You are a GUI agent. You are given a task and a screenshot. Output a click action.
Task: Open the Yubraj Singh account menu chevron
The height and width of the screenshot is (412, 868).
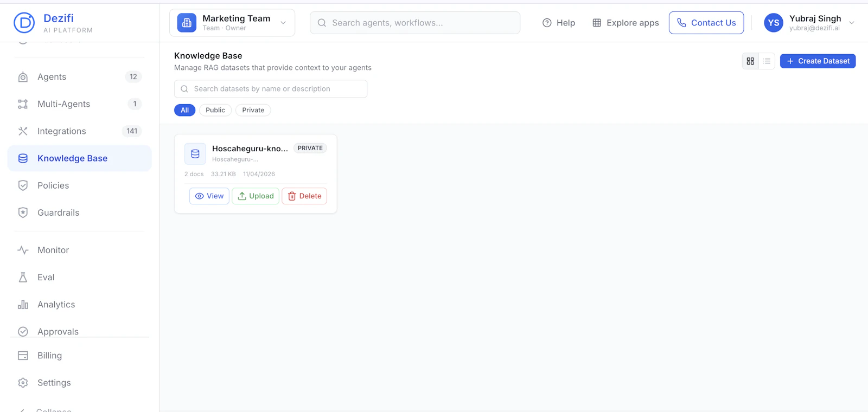tap(852, 23)
